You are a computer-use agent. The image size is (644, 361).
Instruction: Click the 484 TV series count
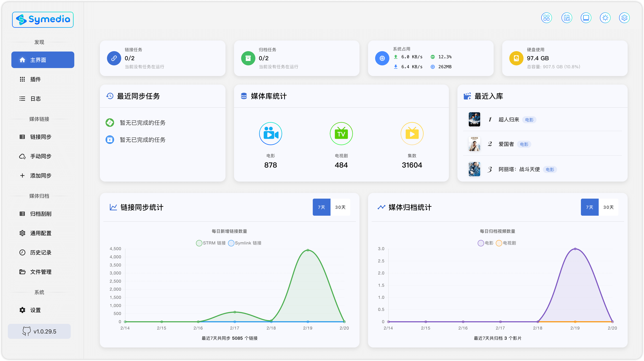(x=341, y=165)
